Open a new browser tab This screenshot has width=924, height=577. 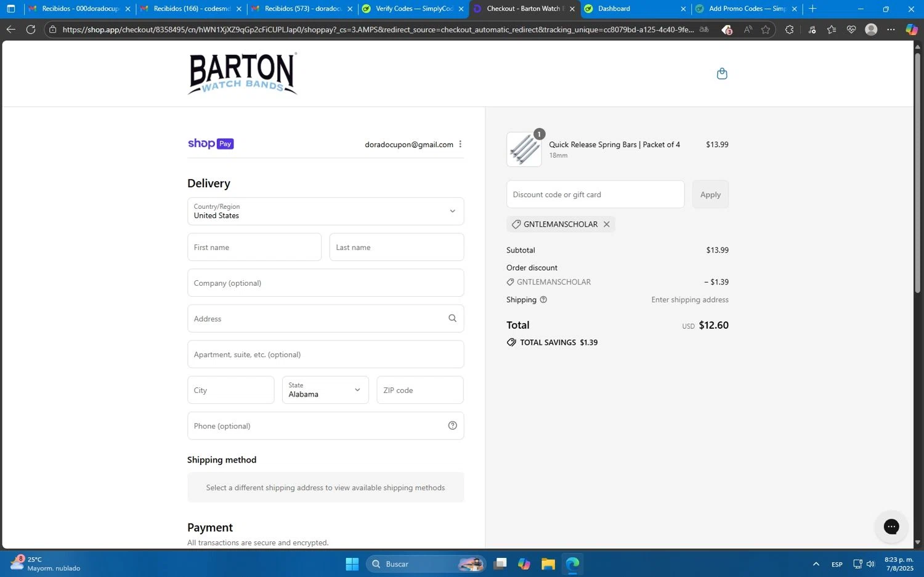813,9
